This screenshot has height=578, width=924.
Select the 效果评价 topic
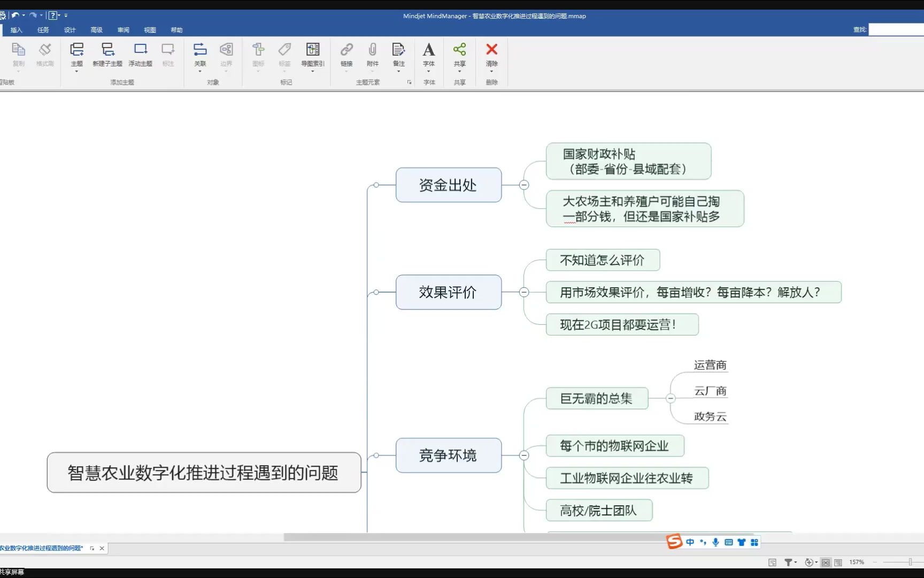click(448, 292)
